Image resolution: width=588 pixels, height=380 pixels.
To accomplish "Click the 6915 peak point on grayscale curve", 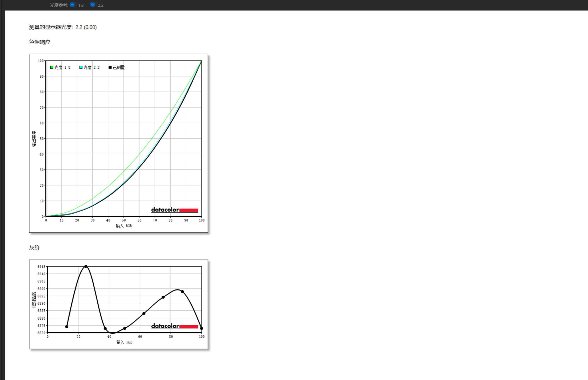I will point(86,267).
